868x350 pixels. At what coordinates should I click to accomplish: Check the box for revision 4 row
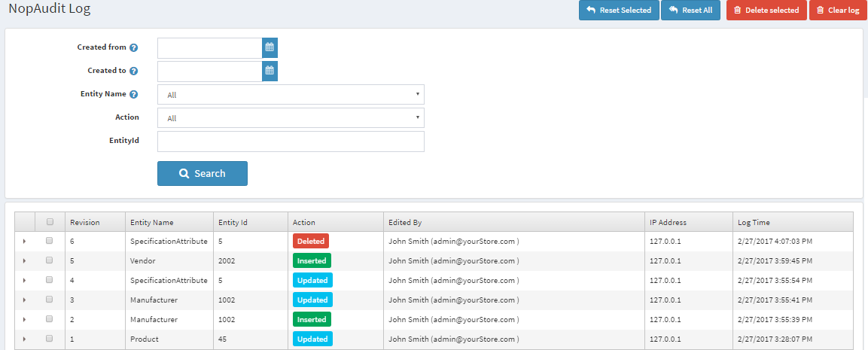tap(49, 280)
